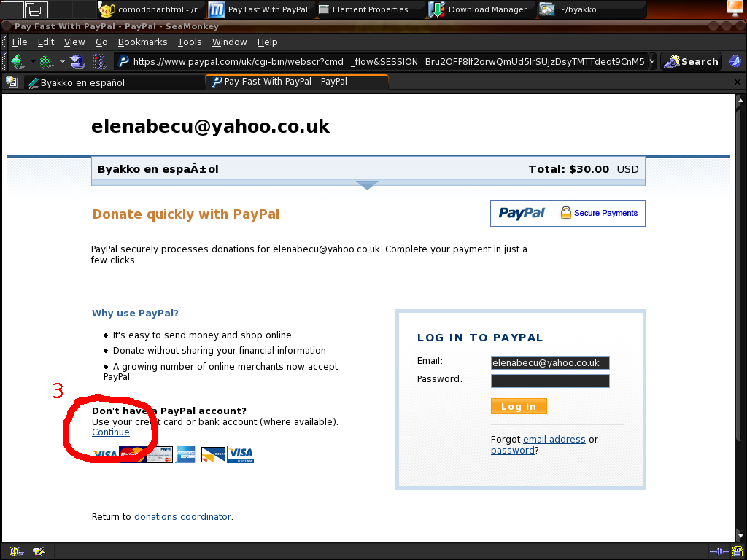Open the SeaMonkey Navigator icon in status bar
Image resolution: width=747 pixels, height=560 pixels.
(15, 551)
